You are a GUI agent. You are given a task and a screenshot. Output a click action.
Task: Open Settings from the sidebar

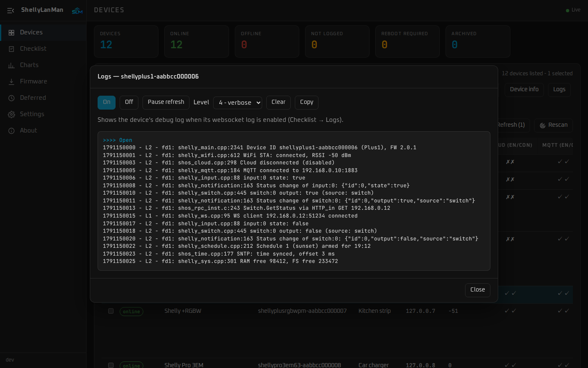tap(43, 114)
